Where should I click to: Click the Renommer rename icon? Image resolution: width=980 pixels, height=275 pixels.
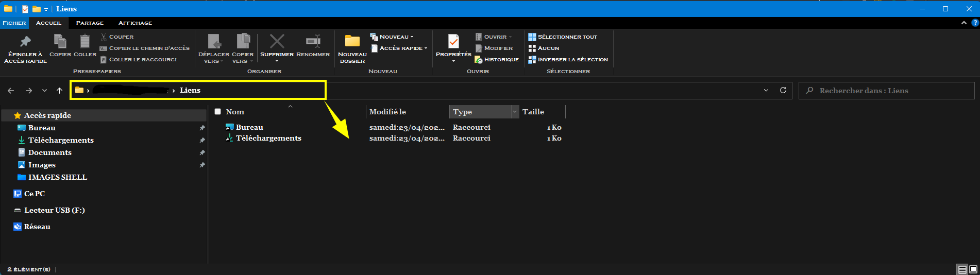pyautogui.click(x=313, y=42)
